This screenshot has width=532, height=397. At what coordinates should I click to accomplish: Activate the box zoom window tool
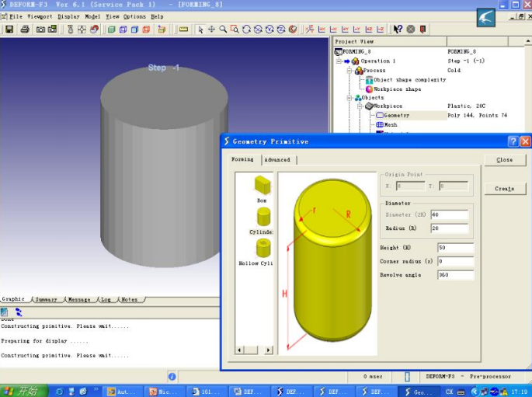coord(235,30)
